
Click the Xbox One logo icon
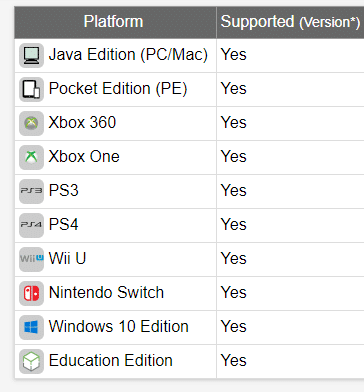click(31, 157)
